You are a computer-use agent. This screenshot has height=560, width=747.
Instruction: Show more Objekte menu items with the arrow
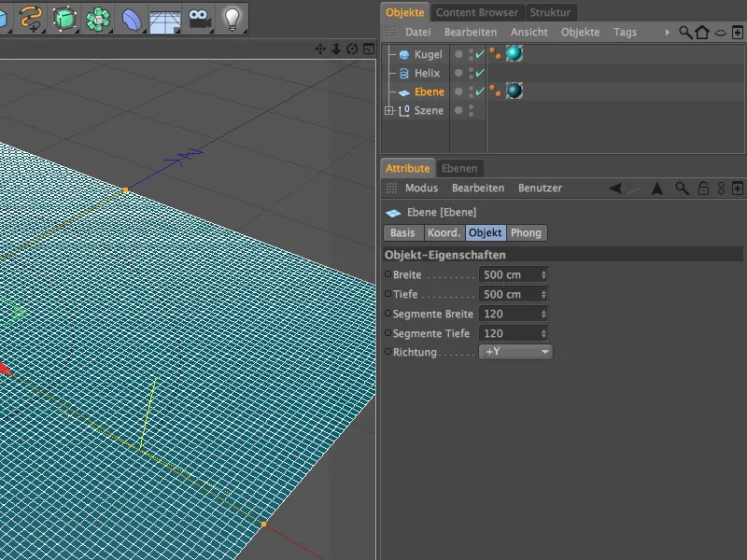point(667,32)
